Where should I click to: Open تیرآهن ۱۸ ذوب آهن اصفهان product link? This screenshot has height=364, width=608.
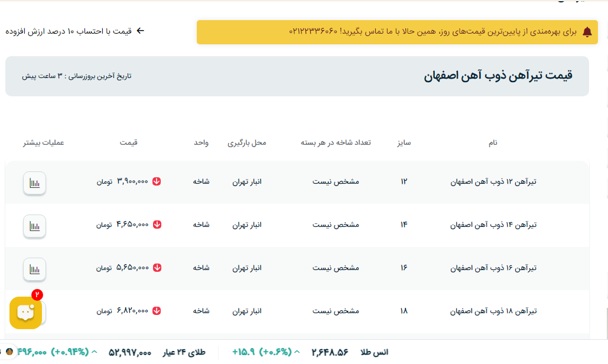[x=493, y=311]
